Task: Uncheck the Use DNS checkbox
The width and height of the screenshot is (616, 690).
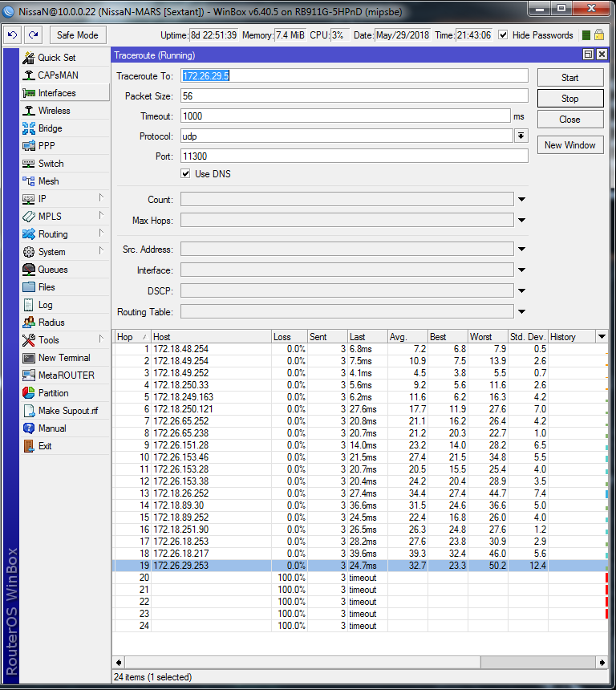Action: pos(186,174)
